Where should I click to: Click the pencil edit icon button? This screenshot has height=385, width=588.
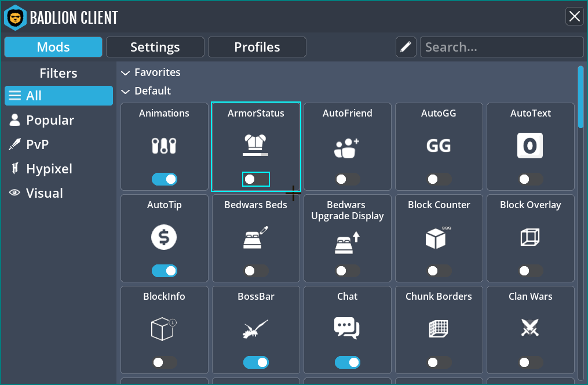pos(406,47)
